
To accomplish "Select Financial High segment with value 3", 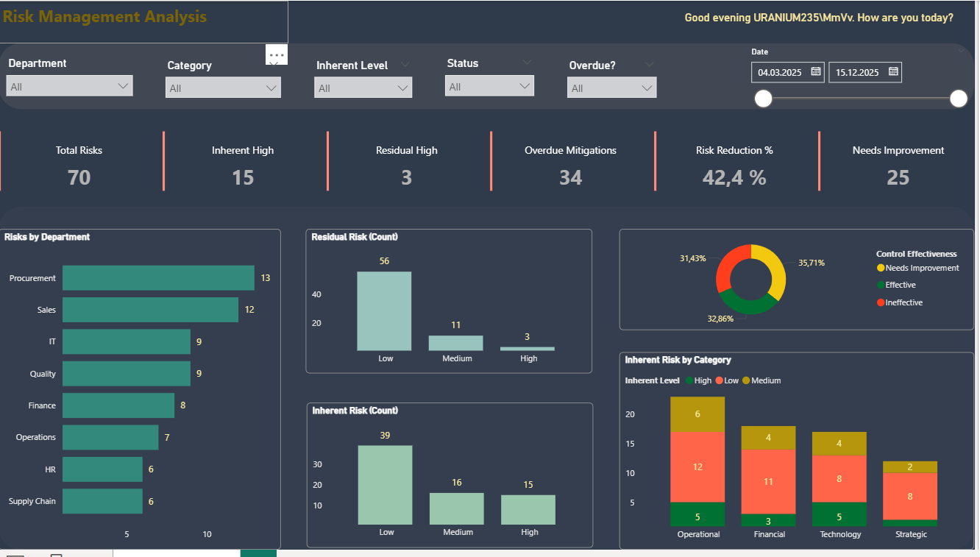I will [x=768, y=520].
